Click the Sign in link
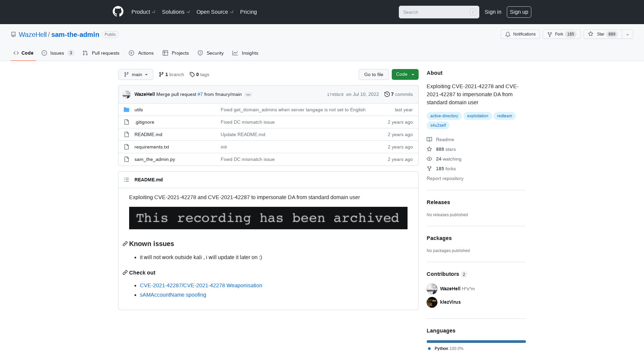This screenshot has width=644, height=362. coord(493,12)
